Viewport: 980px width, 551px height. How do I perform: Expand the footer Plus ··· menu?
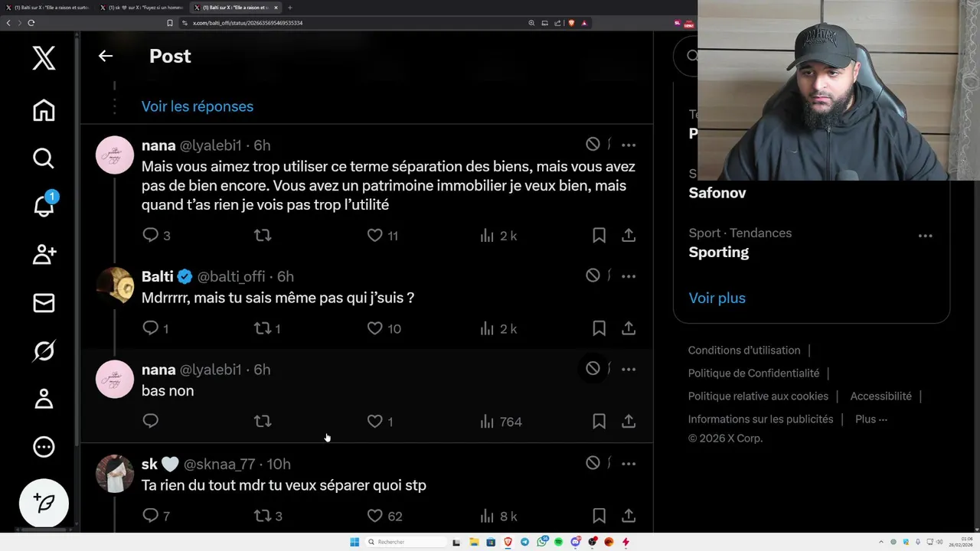pos(871,419)
